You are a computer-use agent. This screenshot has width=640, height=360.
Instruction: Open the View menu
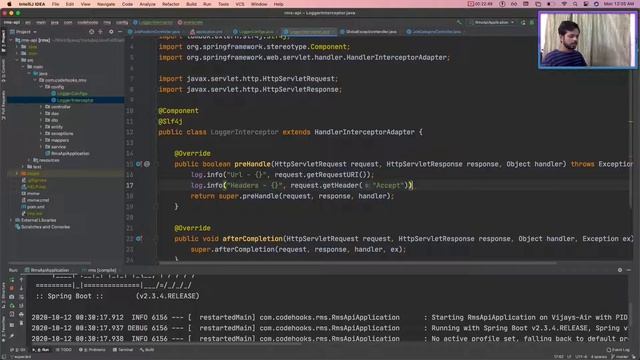pos(85,4)
